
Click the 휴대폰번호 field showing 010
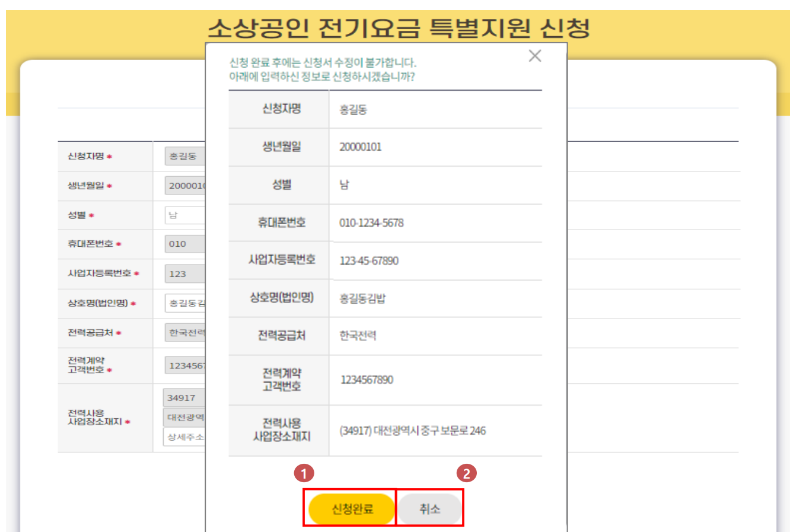click(x=185, y=244)
